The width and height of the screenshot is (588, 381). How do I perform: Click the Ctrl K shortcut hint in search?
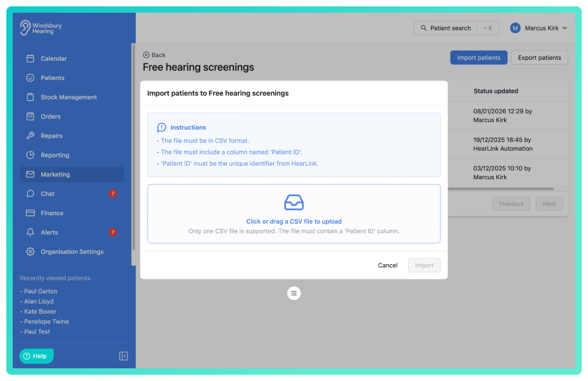(x=488, y=28)
